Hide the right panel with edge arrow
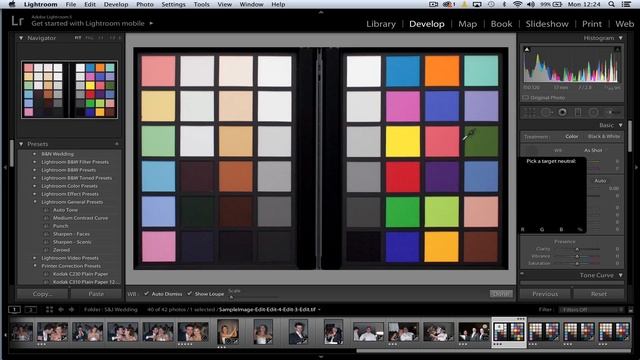The image size is (640, 360). click(x=636, y=167)
